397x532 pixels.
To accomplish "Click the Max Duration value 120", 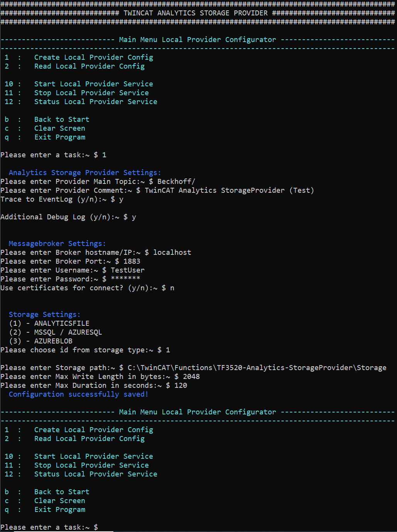I will coord(181,386).
